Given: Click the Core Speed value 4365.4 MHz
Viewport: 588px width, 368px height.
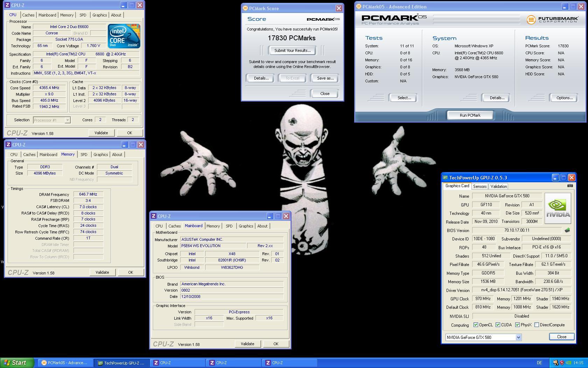Looking at the screenshot, I should [x=49, y=88].
